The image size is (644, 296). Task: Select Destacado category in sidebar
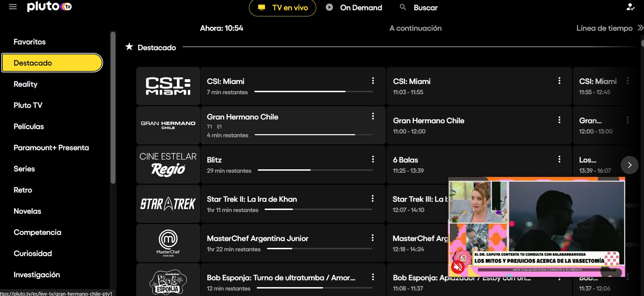coord(52,63)
